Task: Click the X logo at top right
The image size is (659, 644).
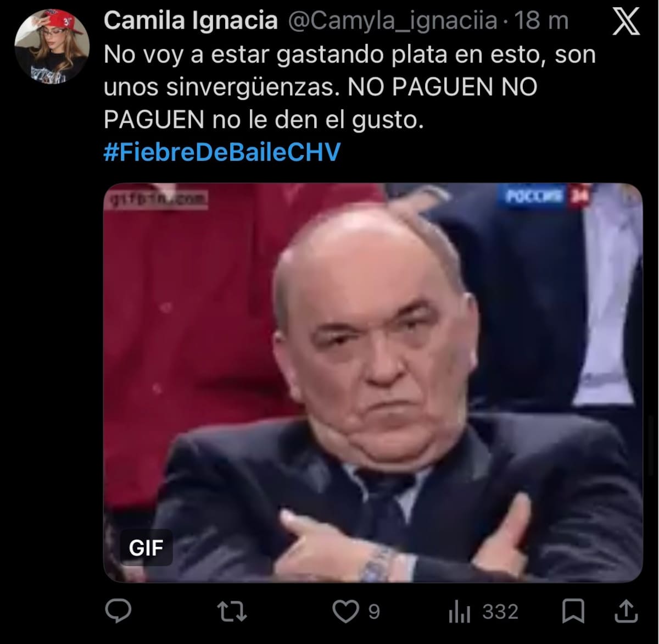Action: (x=626, y=22)
